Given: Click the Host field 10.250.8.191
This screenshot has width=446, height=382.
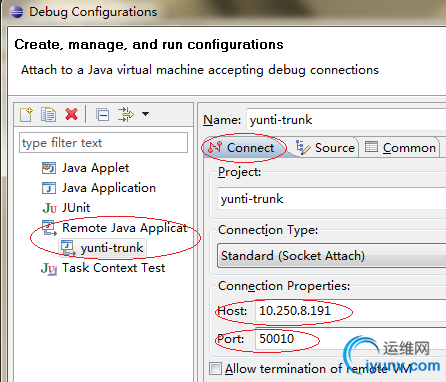Looking at the screenshot, I should (x=351, y=311).
